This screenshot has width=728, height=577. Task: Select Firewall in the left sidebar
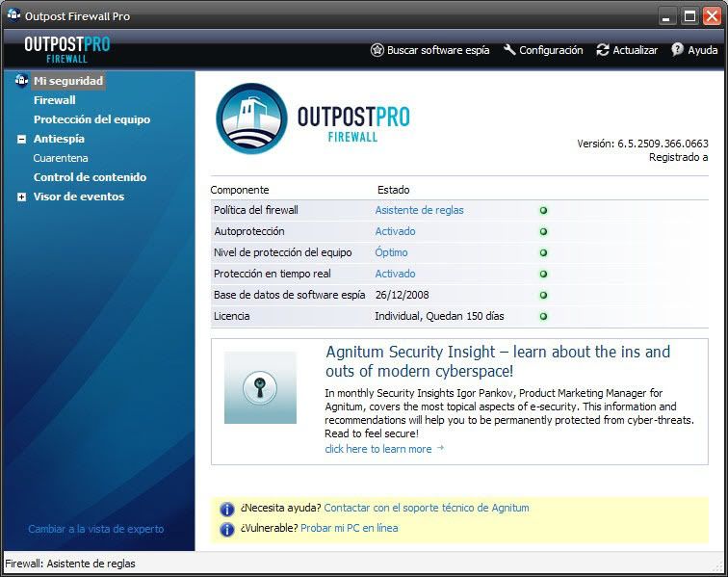(54, 100)
